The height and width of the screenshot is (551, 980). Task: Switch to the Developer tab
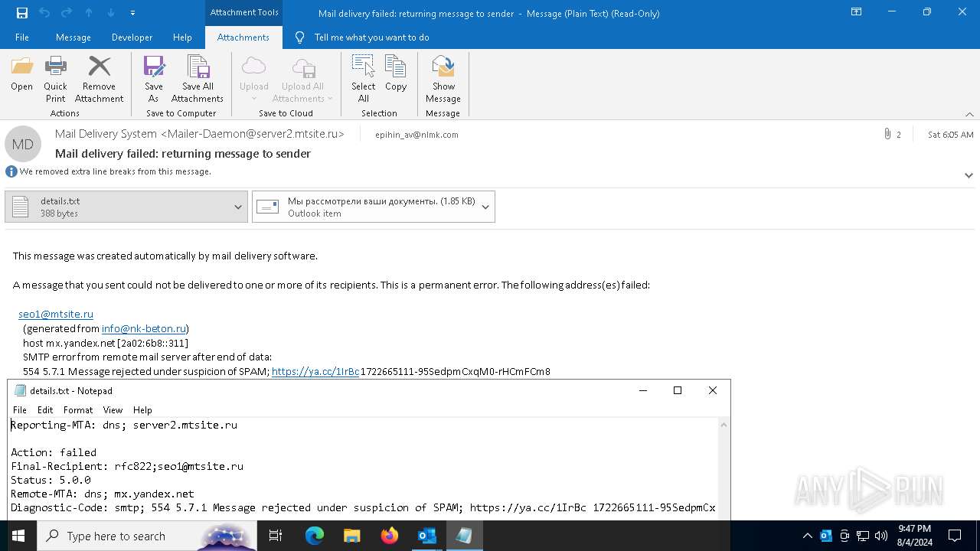tap(132, 37)
